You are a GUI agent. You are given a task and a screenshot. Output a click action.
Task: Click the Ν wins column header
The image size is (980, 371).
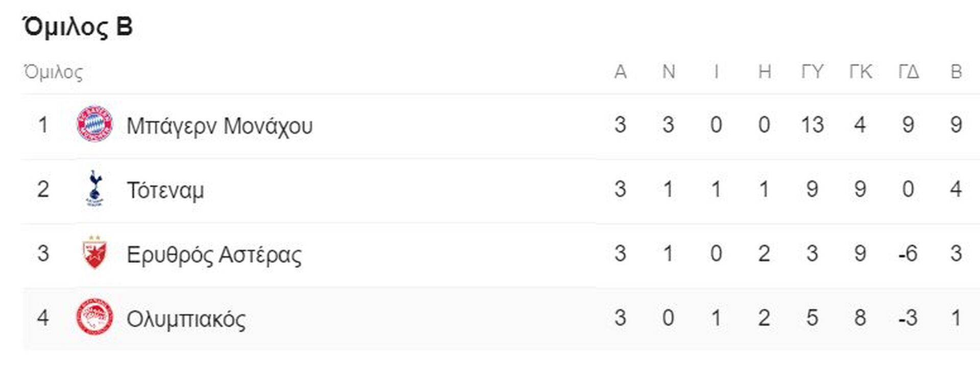(x=669, y=72)
